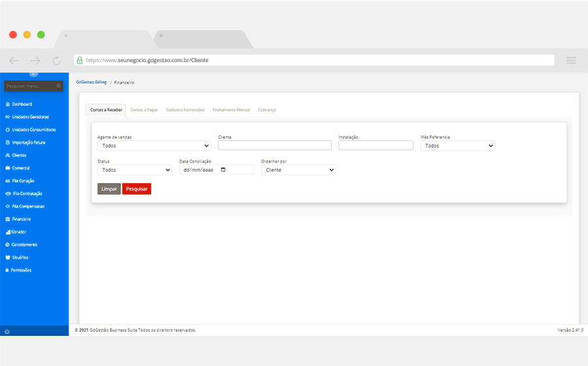Focus the Cliente text field
This screenshot has width=588, height=366.
[274, 145]
